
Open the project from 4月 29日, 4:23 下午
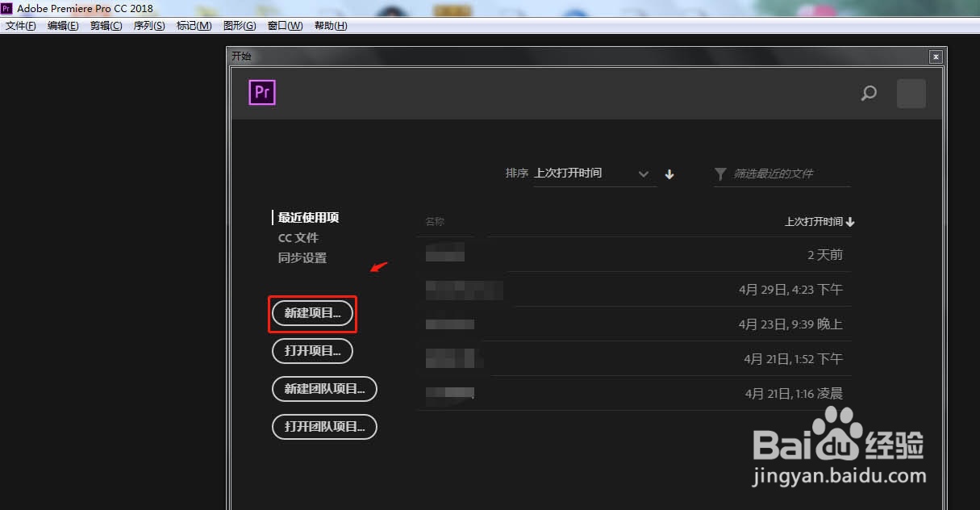pos(635,289)
